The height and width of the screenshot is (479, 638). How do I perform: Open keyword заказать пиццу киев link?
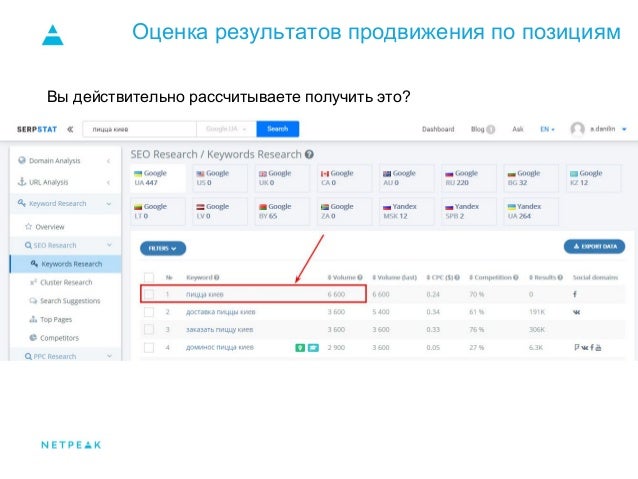219,330
